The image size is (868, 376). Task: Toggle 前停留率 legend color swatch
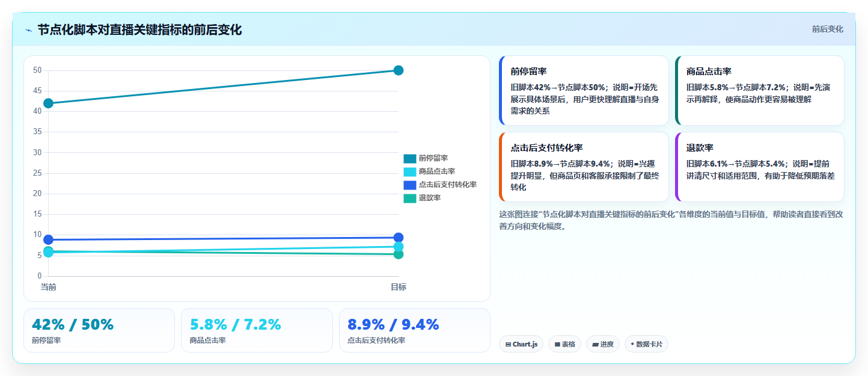409,158
